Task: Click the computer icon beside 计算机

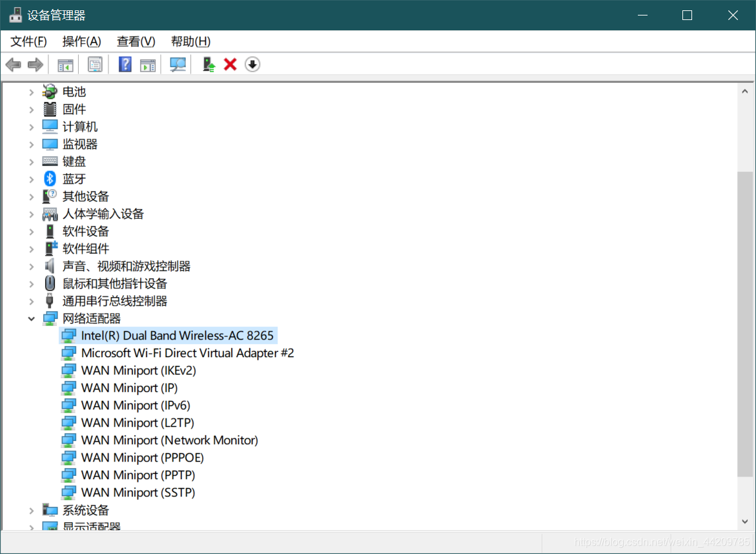Action: click(50, 127)
